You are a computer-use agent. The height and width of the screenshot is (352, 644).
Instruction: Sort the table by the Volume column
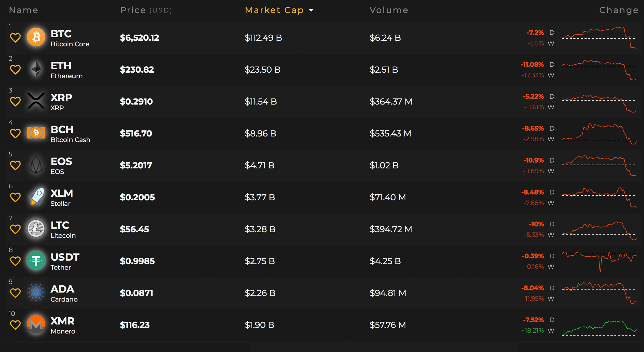[x=389, y=10]
